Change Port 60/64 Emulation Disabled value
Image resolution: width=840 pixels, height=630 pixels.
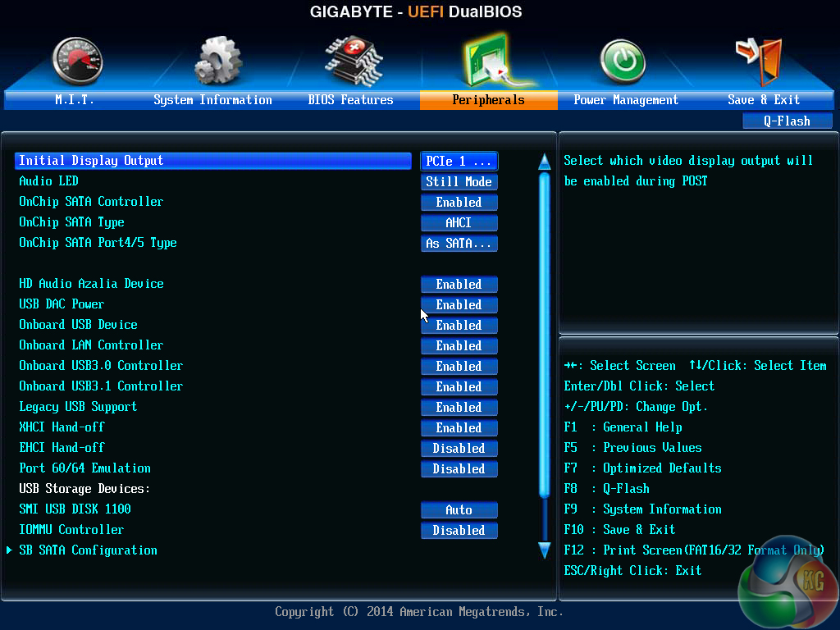(459, 468)
